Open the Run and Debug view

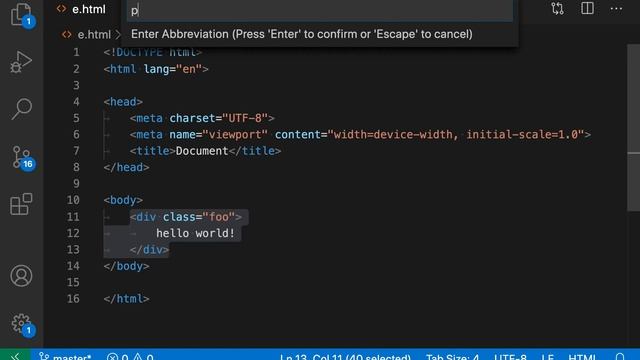coord(21,62)
